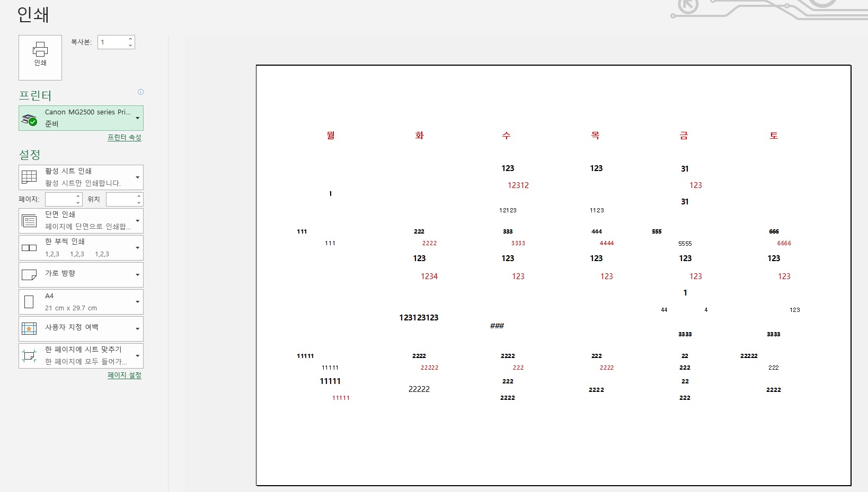Screen dimensions: 868x492
Task: Expand the 사용자 지정 여백 margins dropdown
Action: coord(81,329)
